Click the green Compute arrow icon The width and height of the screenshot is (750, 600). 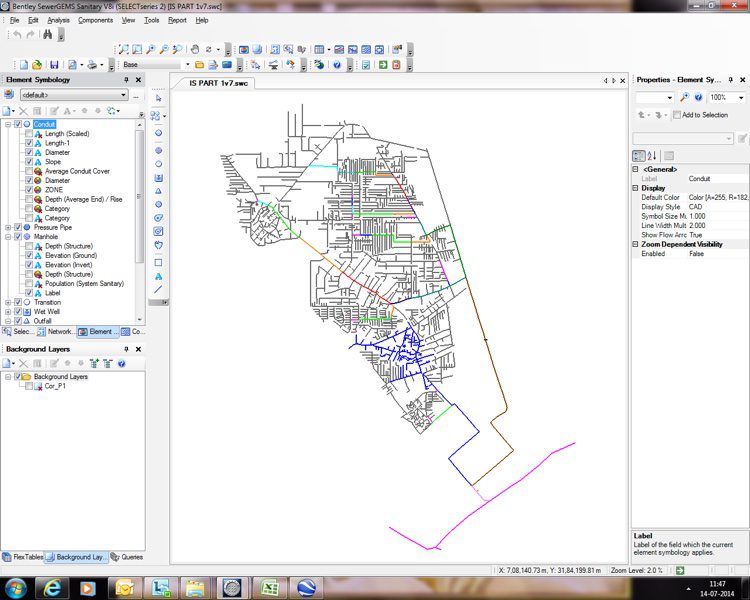point(382,65)
